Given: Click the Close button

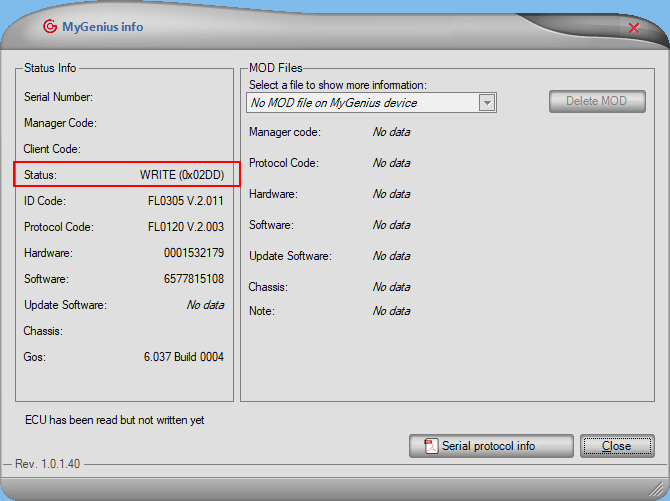Looking at the screenshot, I should point(617,446).
